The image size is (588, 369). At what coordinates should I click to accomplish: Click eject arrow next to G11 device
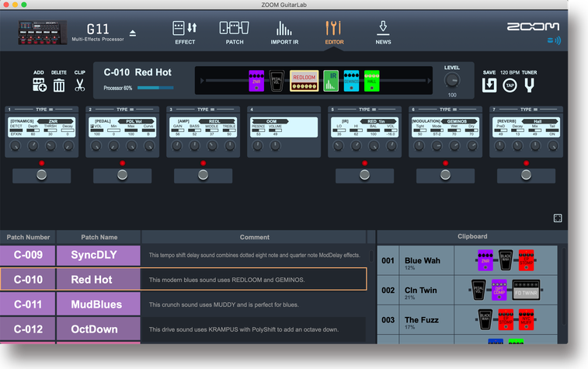(x=132, y=33)
